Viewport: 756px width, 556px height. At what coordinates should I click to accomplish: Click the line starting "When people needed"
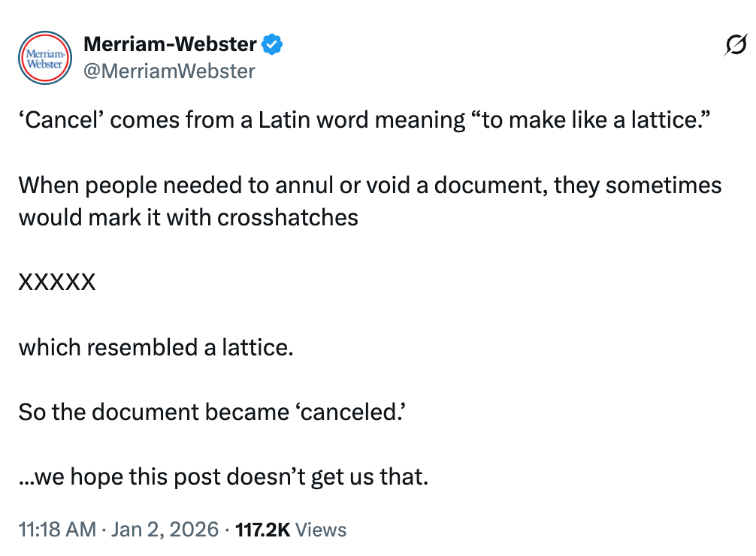(370, 185)
